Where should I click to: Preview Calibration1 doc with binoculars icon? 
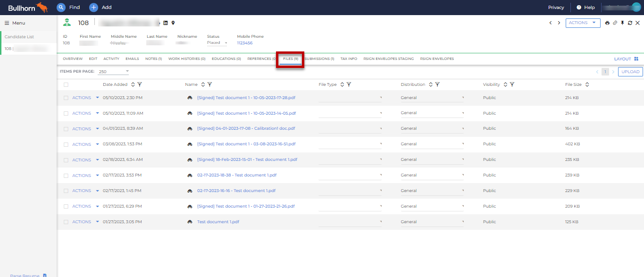pyautogui.click(x=190, y=129)
